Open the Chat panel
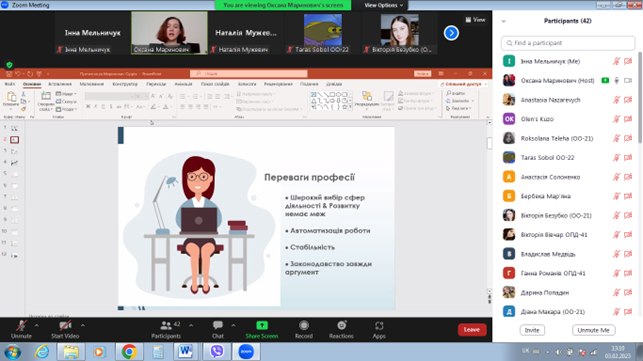 218,329
